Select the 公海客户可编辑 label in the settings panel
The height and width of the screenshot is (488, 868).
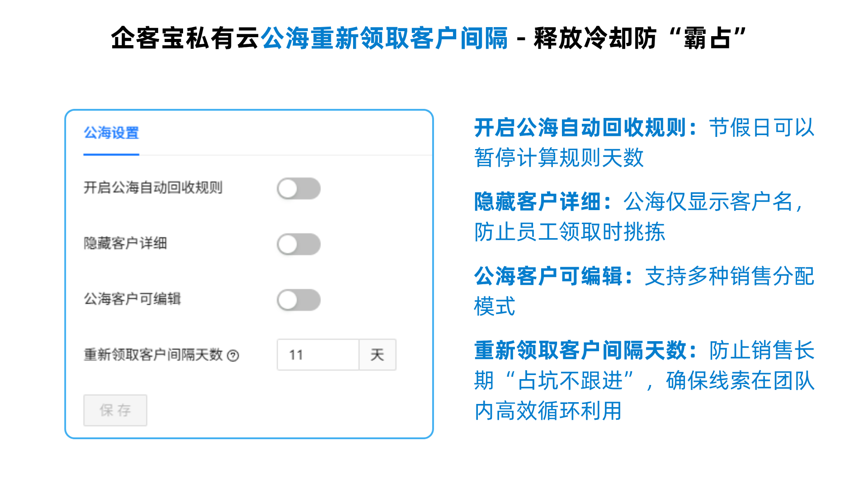coord(132,299)
